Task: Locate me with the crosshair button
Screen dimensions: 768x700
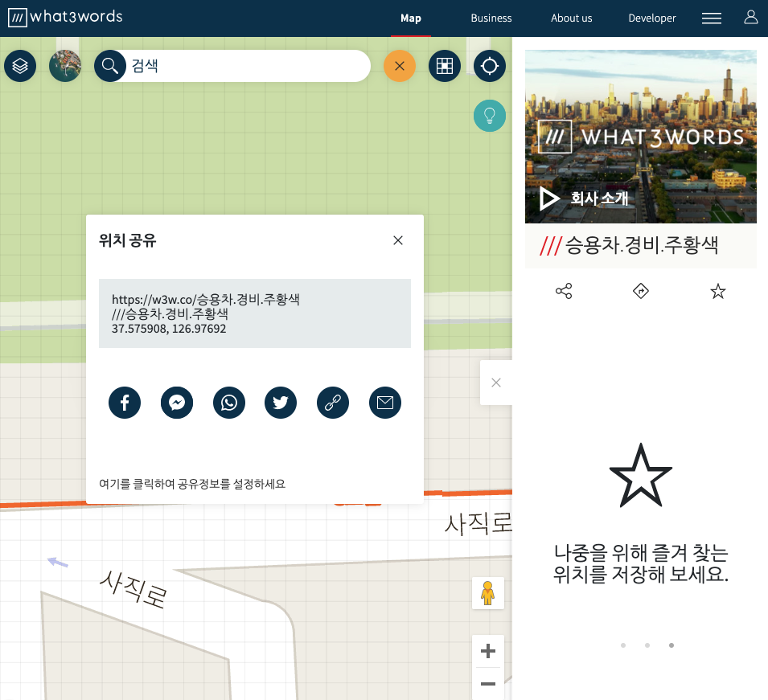Action: [x=490, y=66]
